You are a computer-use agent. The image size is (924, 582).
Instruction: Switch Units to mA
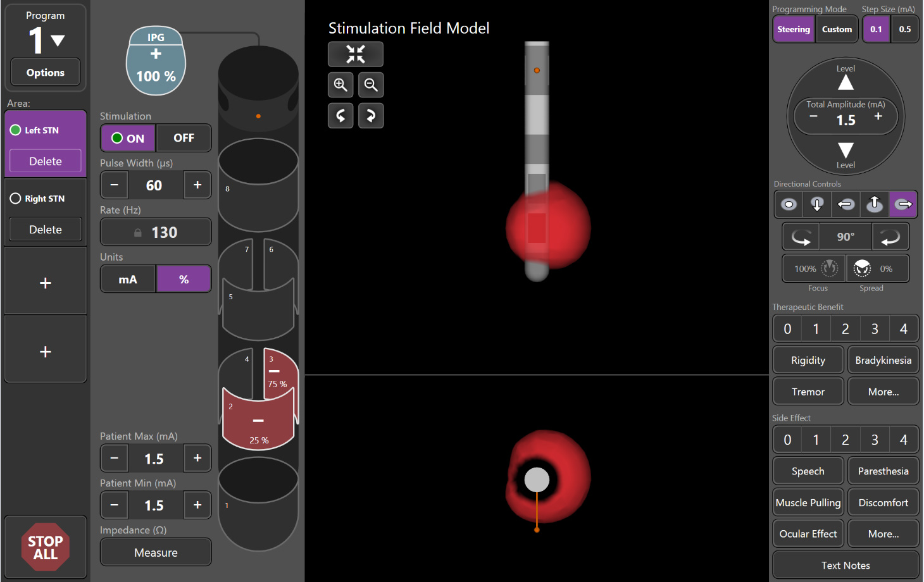coord(128,279)
